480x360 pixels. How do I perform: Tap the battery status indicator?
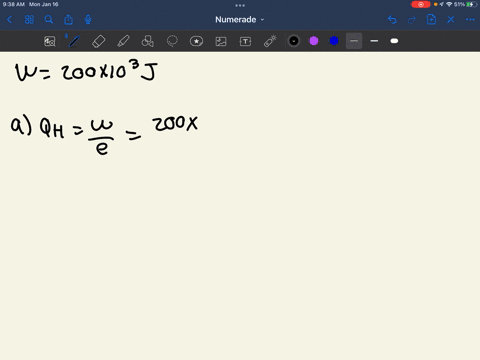coord(471,4)
